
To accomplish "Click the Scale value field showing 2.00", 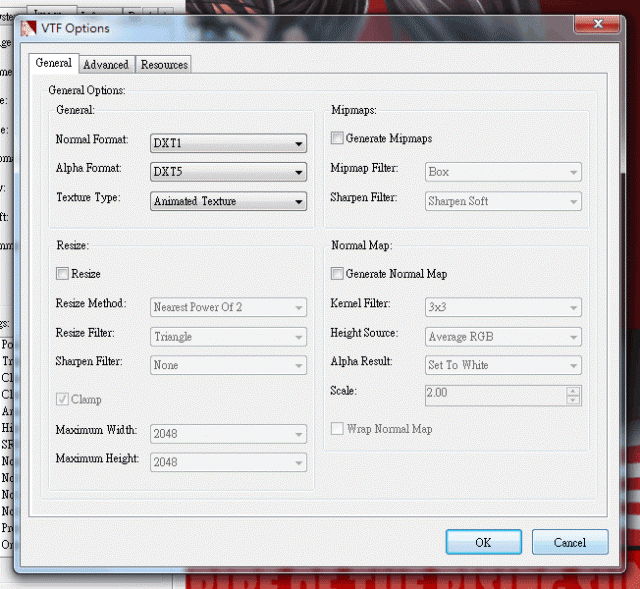I will click(x=495, y=395).
